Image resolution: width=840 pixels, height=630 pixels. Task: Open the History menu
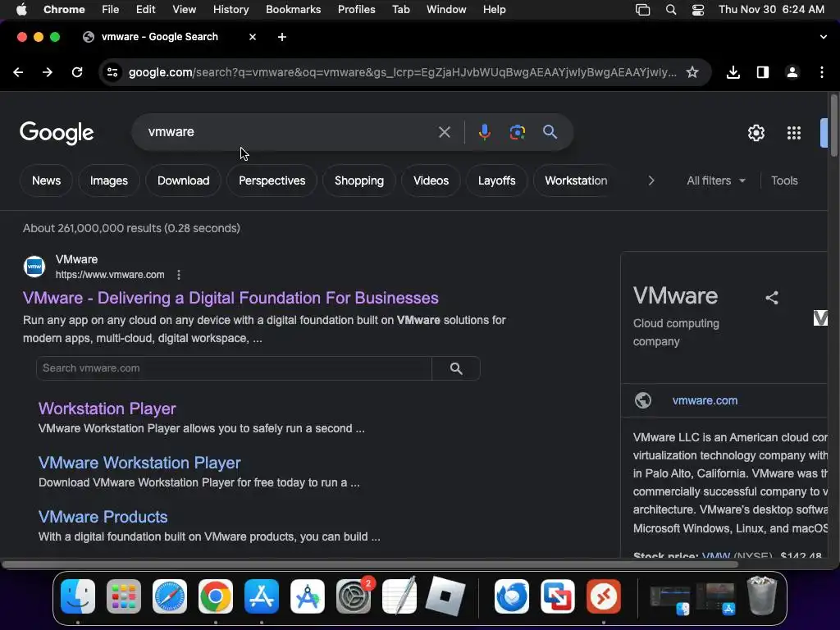(231, 9)
